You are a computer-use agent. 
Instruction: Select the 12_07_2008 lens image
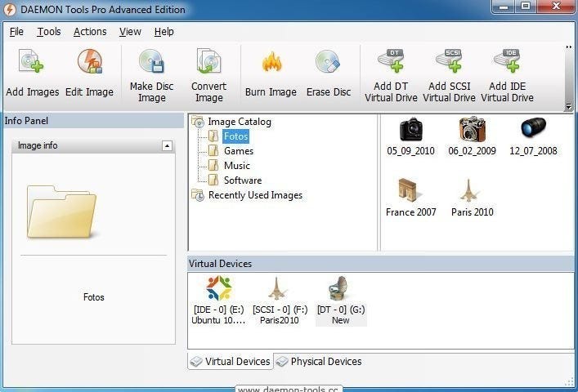click(533, 136)
